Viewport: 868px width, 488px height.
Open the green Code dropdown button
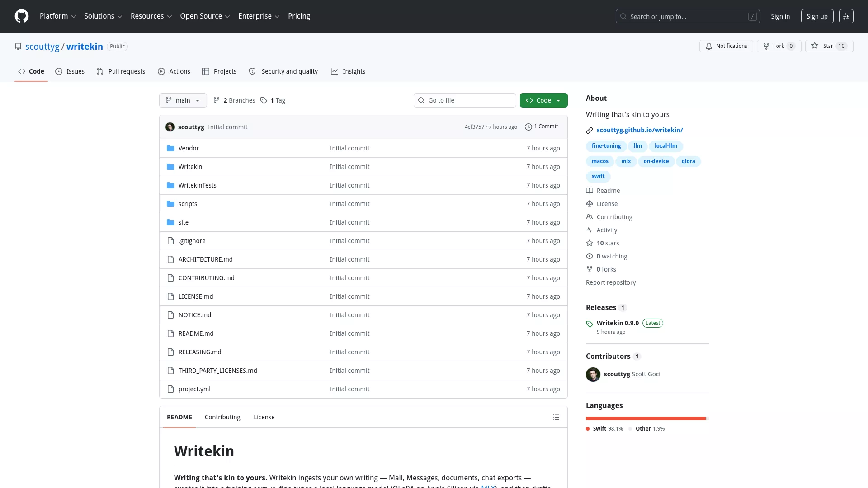(544, 100)
